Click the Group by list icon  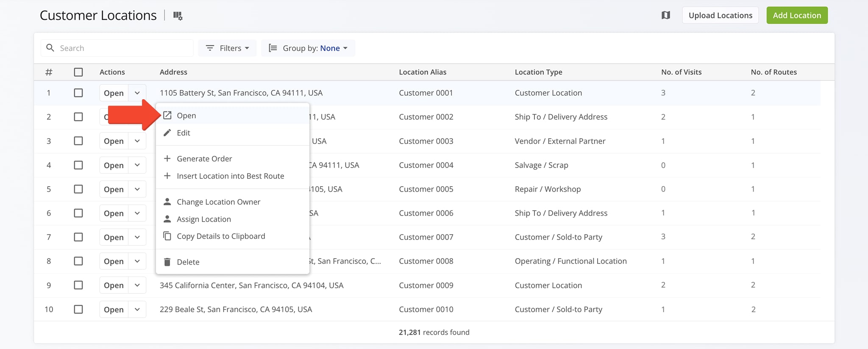[x=273, y=48]
